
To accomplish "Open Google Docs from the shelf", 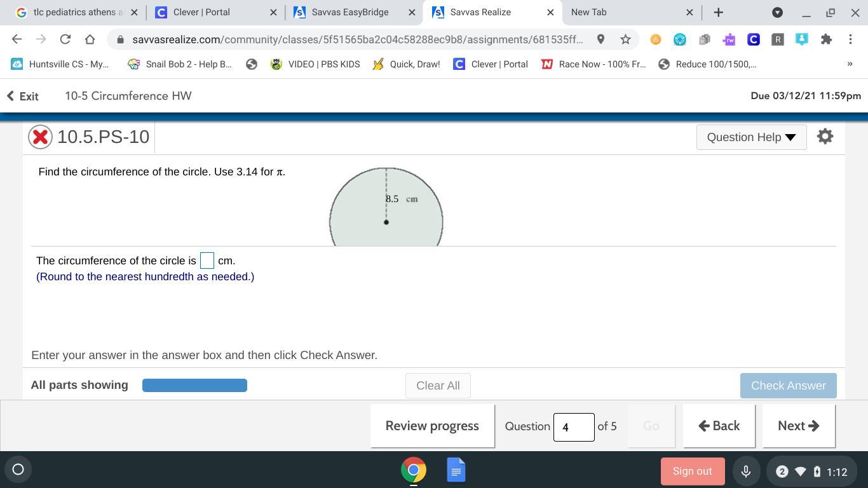I will pos(456,470).
